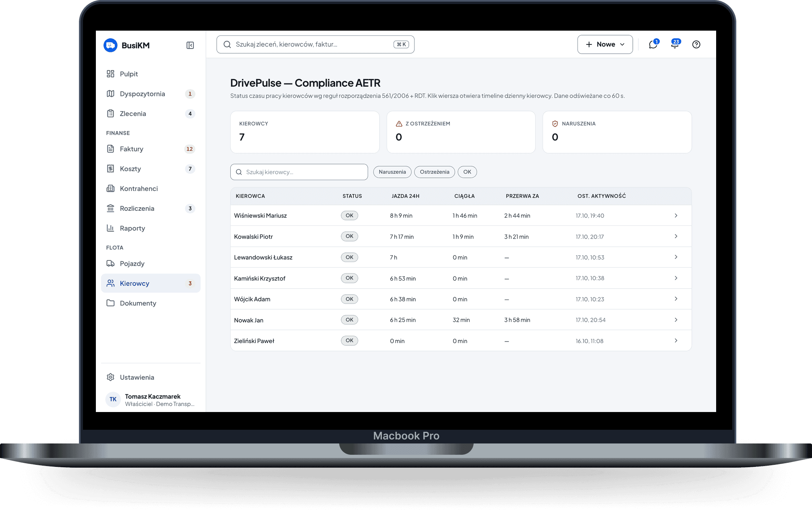Click the Ustawienia gear icon
This screenshot has width=812, height=512.
pyautogui.click(x=110, y=377)
